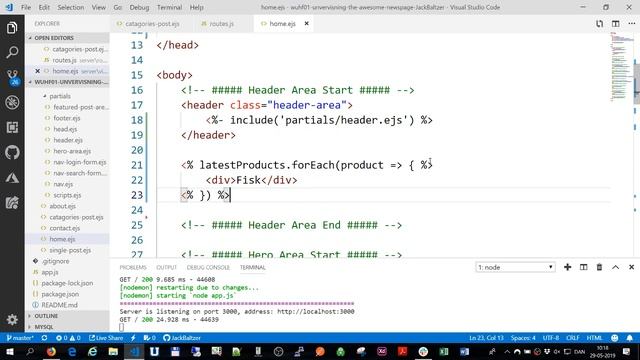Click Open Changes icon in editor toolbar
The width and height of the screenshot is (640, 360).
pos(599,24)
